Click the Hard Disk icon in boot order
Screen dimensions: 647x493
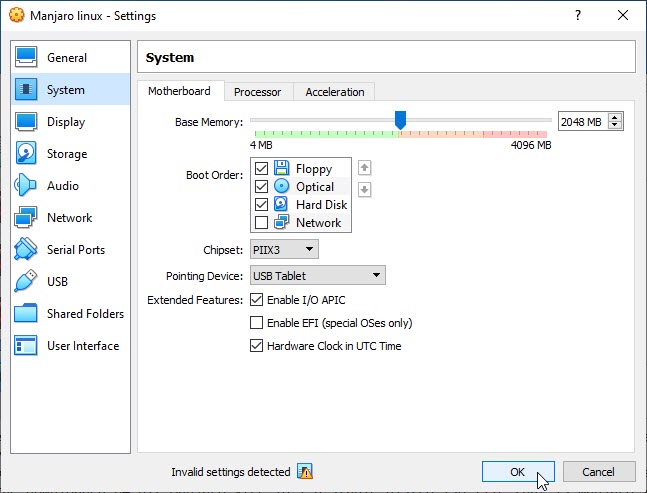[281, 204]
